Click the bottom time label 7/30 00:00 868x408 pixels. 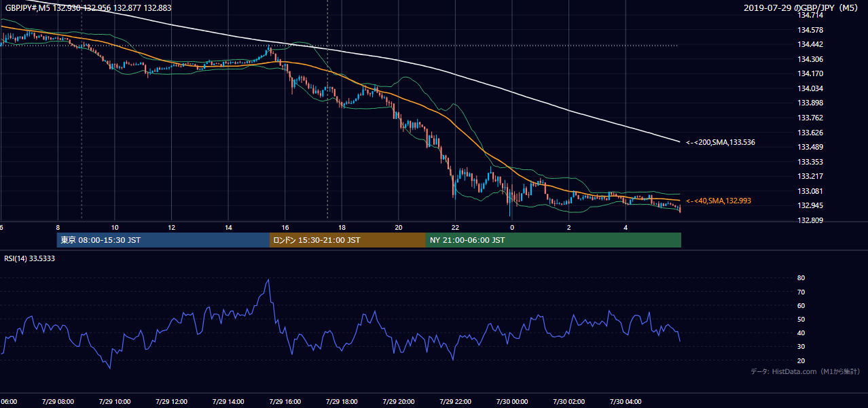point(512,401)
